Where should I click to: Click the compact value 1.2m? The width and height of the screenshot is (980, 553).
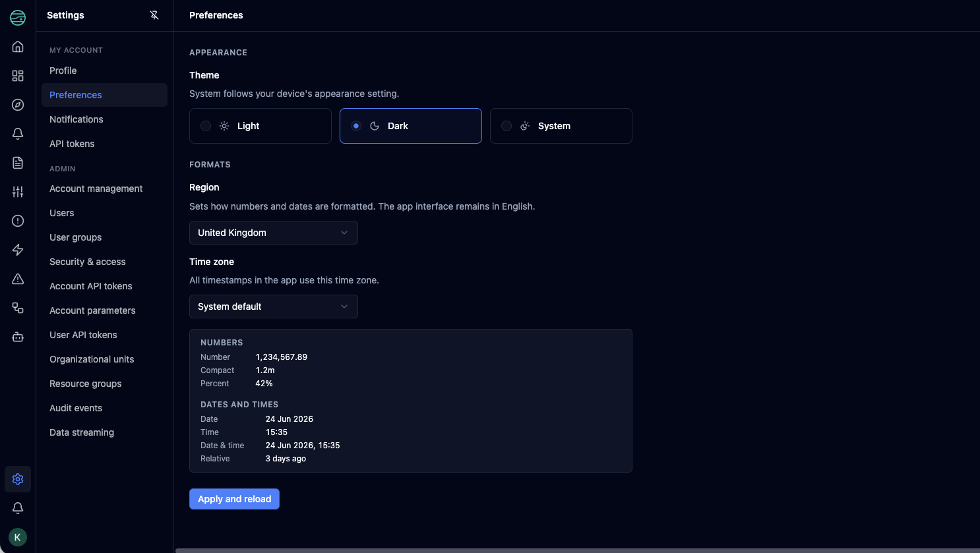click(265, 370)
